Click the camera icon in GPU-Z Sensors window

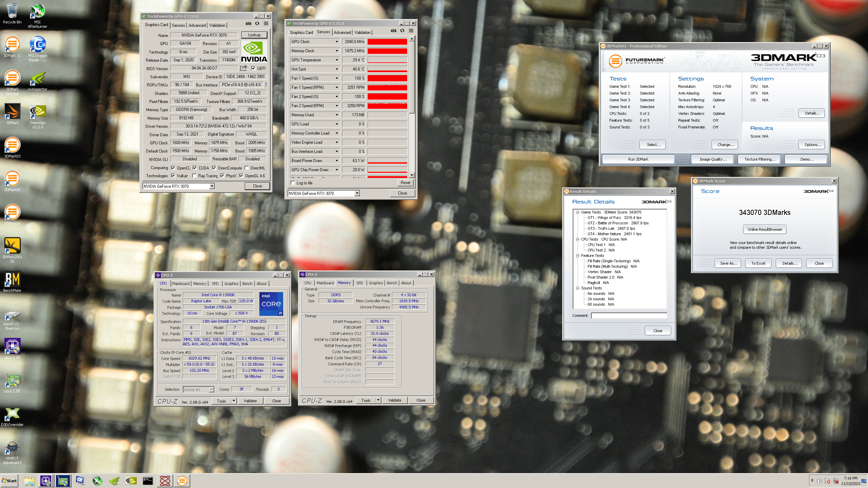pyautogui.click(x=393, y=30)
